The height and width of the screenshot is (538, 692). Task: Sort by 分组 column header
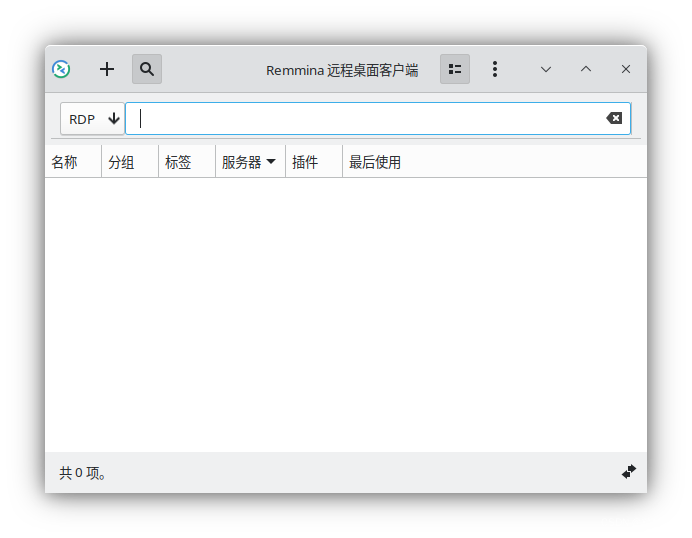(x=130, y=162)
